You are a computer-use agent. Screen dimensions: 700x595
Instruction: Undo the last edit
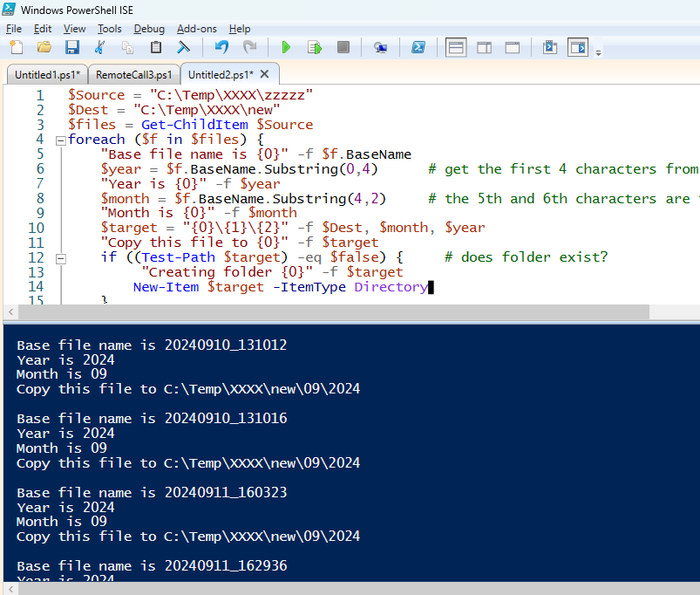[x=222, y=47]
